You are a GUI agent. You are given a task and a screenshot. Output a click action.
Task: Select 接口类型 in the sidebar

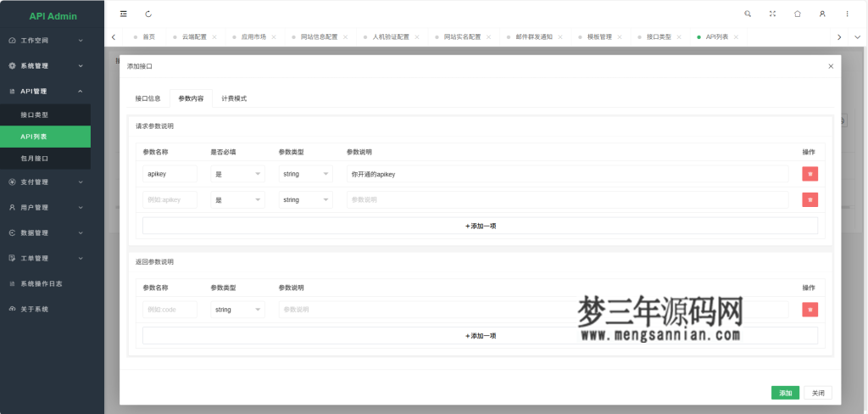tap(46, 115)
